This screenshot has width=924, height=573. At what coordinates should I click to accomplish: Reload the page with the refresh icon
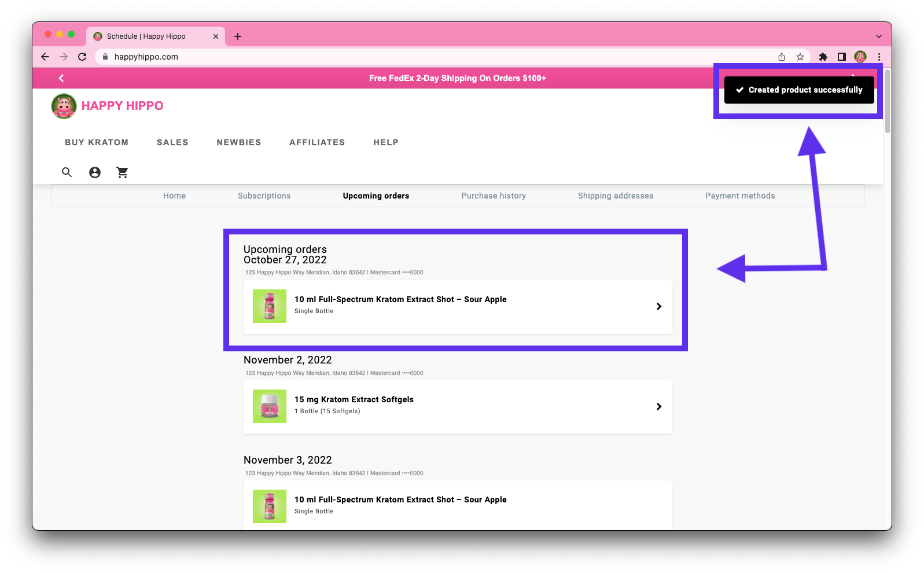[82, 57]
